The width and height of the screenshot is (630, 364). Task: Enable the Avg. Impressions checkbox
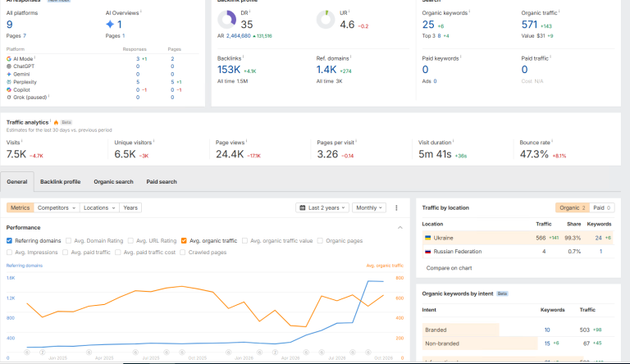point(9,253)
